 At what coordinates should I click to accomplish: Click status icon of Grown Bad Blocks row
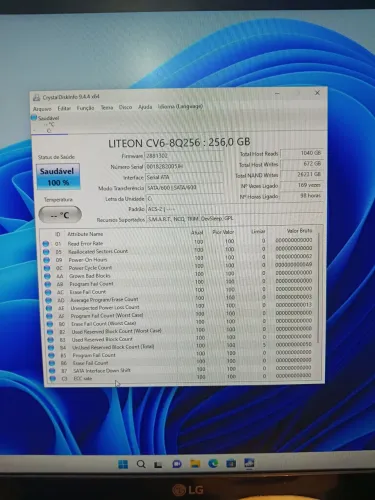[x=47, y=276]
